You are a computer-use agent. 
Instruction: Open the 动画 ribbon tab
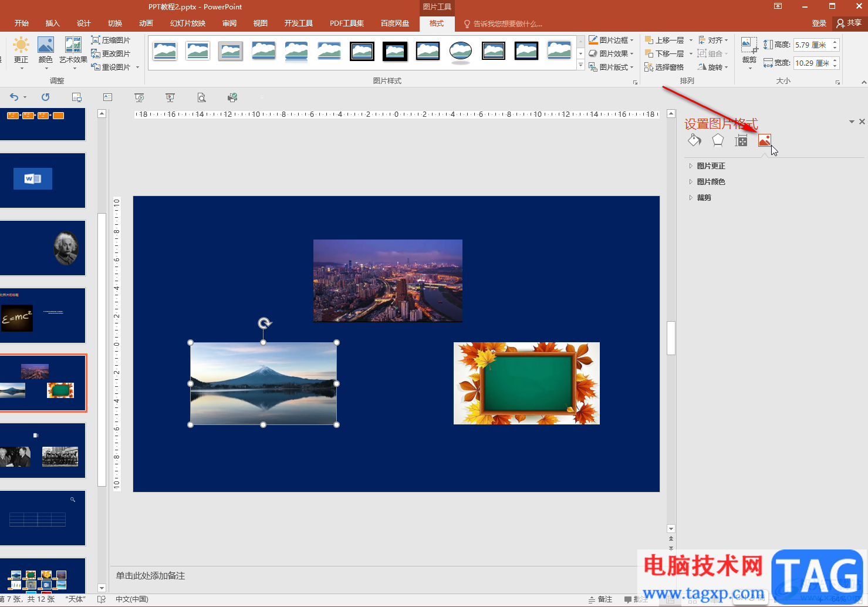pyautogui.click(x=146, y=23)
